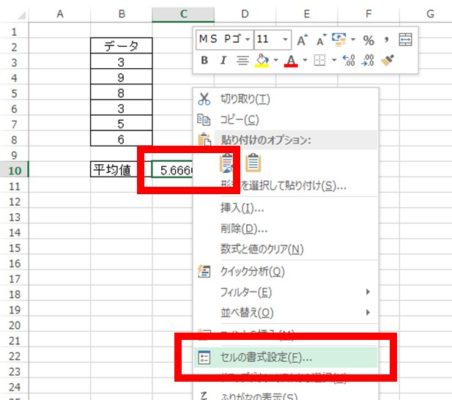Click the center align icon

tap(242, 61)
